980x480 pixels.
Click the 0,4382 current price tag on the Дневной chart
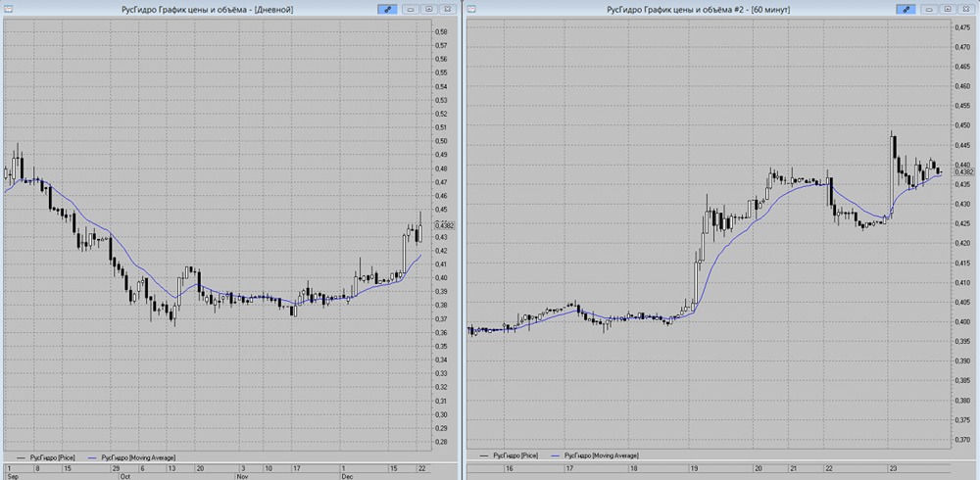click(x=444, y=225)
